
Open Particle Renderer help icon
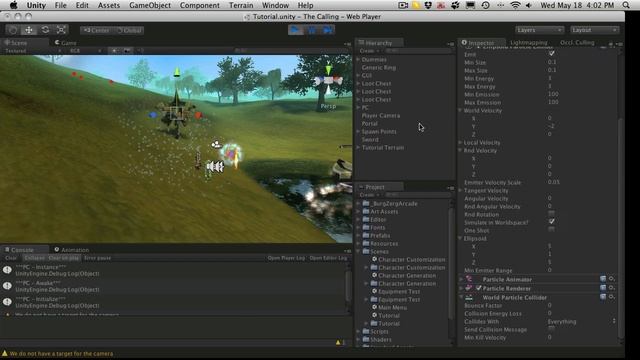[603, 288]
